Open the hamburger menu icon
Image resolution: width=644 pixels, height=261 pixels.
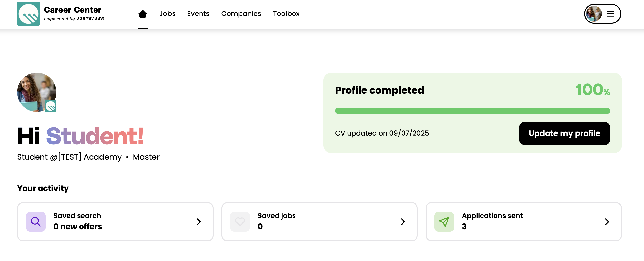(x=611, y=14)
